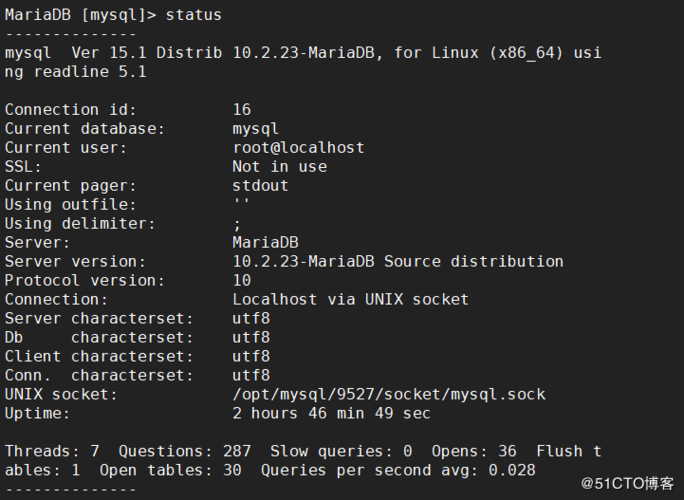Image resolution: width=684 pixels, height=500 pixels.
Task: Click the 'status' command text
Action: coord(194,15)
